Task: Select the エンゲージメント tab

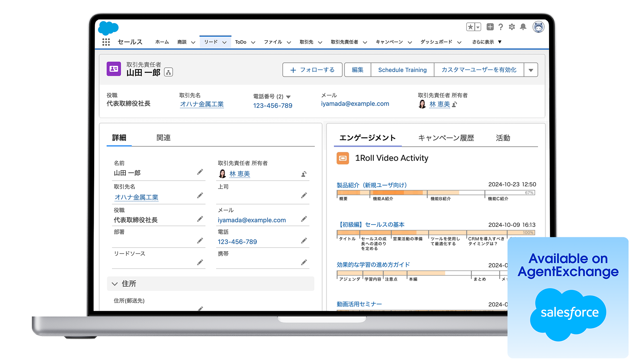Action: click(x=368, y=138)
